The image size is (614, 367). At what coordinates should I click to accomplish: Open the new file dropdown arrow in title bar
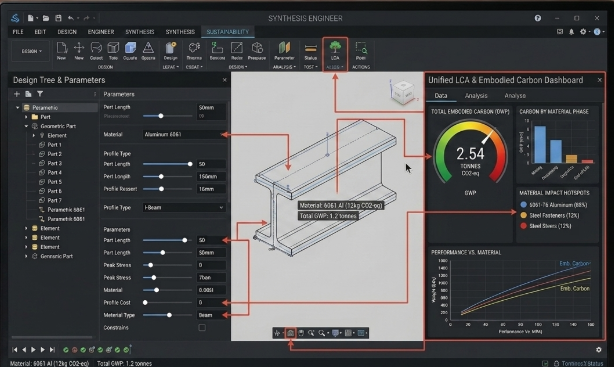point(37,18)
